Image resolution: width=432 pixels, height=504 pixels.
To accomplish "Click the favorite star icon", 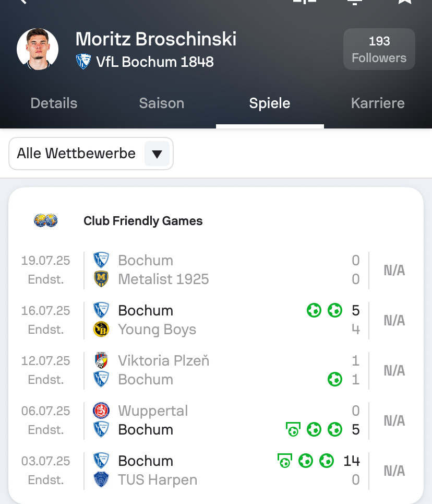I will coord(405,2).
